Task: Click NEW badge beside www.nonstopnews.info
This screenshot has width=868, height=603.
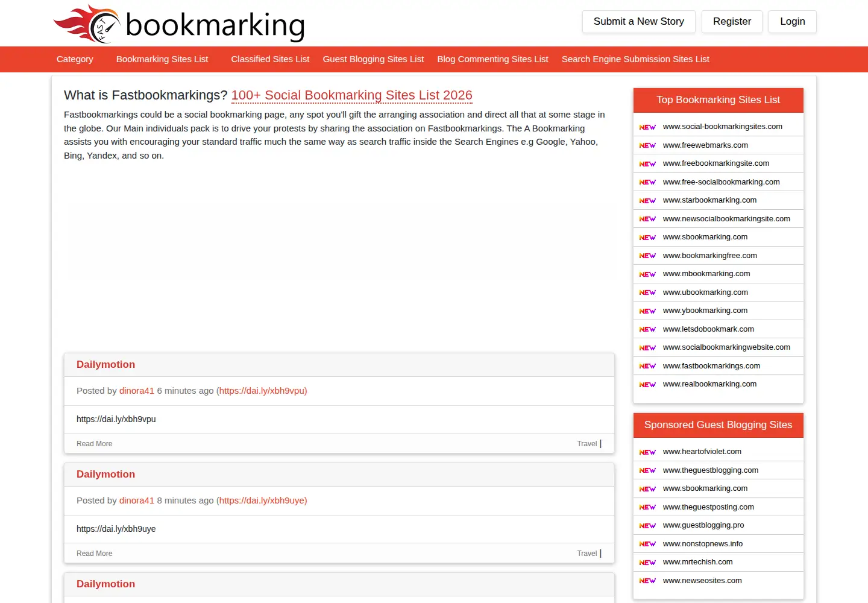Action: pos(647,544)
